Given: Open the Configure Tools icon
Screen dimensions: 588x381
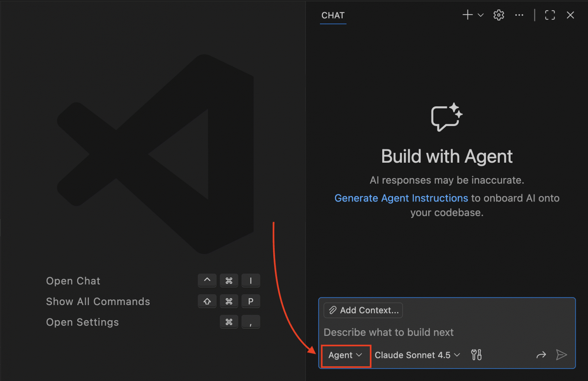Looking at the screenshot, I should pos(476,355).
